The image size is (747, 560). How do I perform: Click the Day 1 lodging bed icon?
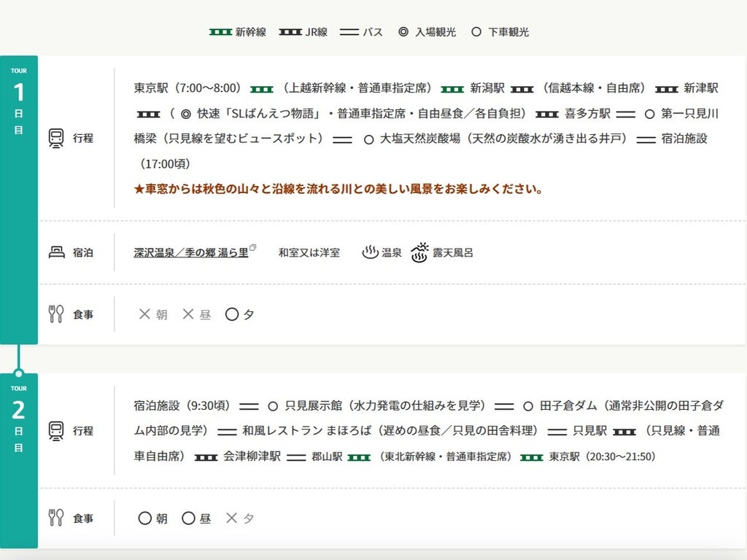point(56,252)
